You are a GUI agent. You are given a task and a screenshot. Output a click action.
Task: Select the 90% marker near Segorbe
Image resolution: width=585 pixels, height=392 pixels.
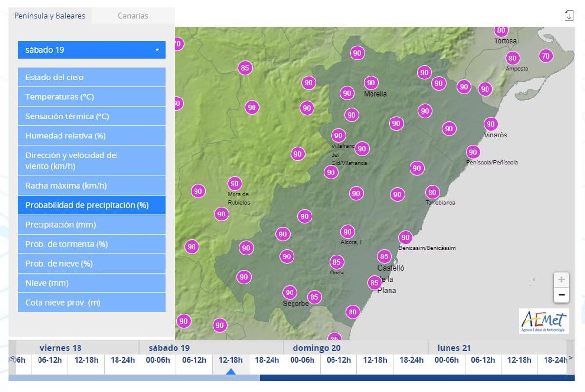pos(289,293)
